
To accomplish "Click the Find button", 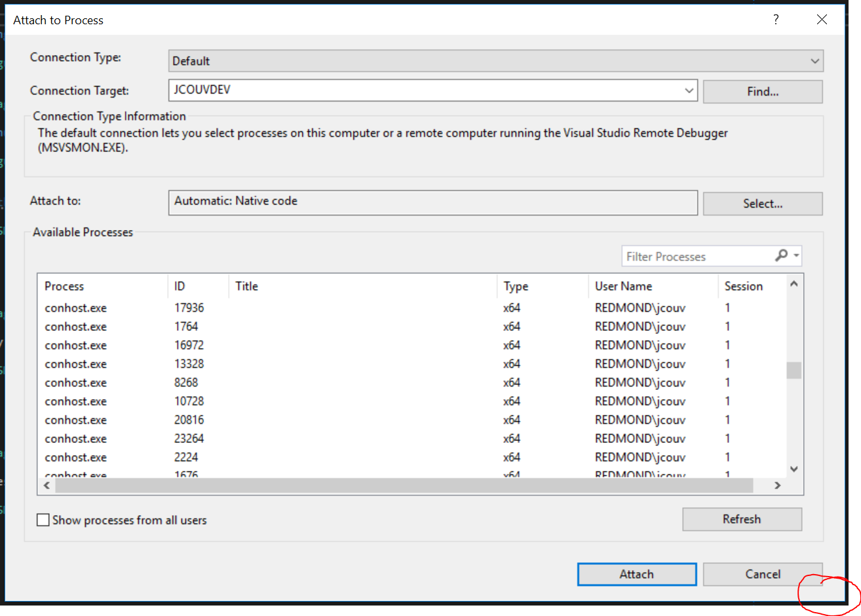I will 762,91.
